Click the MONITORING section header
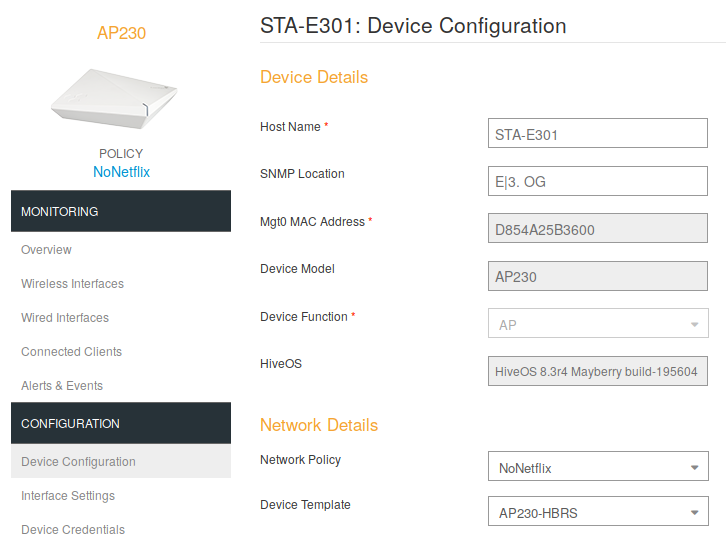This screenshot has width=726, height=551. [x=120, y=212]
